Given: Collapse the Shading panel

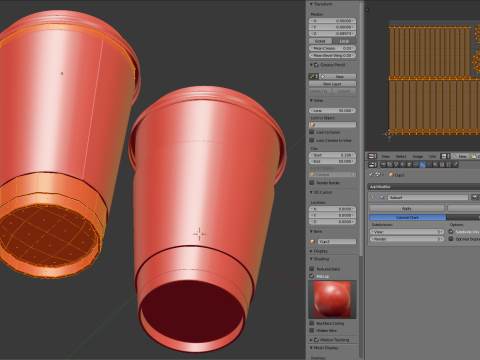Looking at the screenshot, I should (311, 259).
